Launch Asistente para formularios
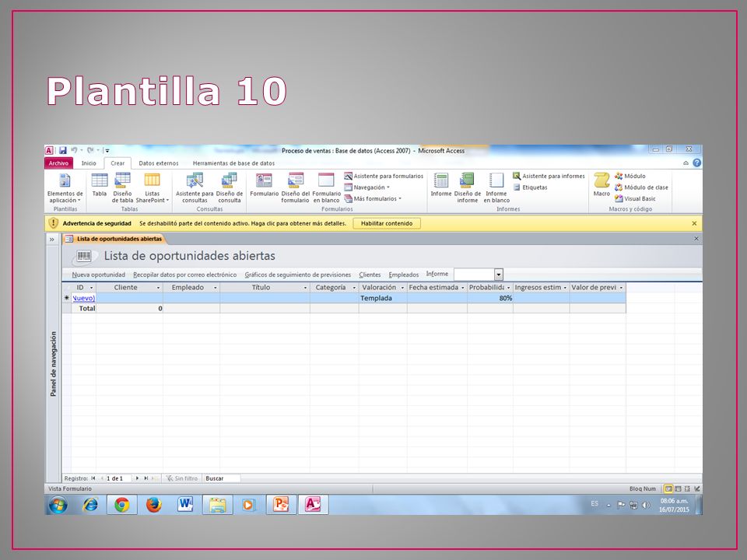The height and width of the screenshot is (560, 747). (x=384, y=177)
